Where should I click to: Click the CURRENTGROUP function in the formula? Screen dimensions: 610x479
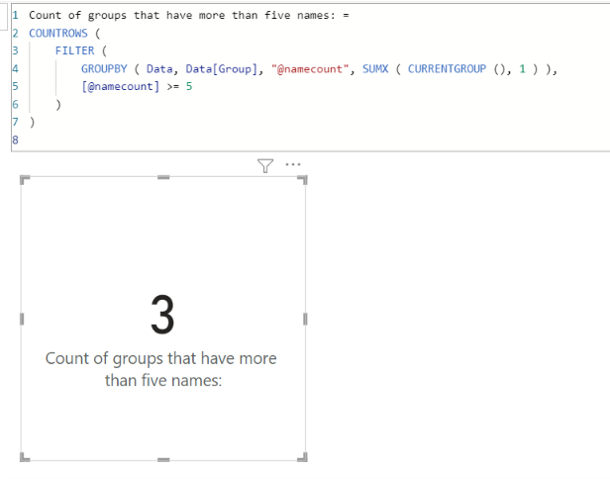click(447, 69)
